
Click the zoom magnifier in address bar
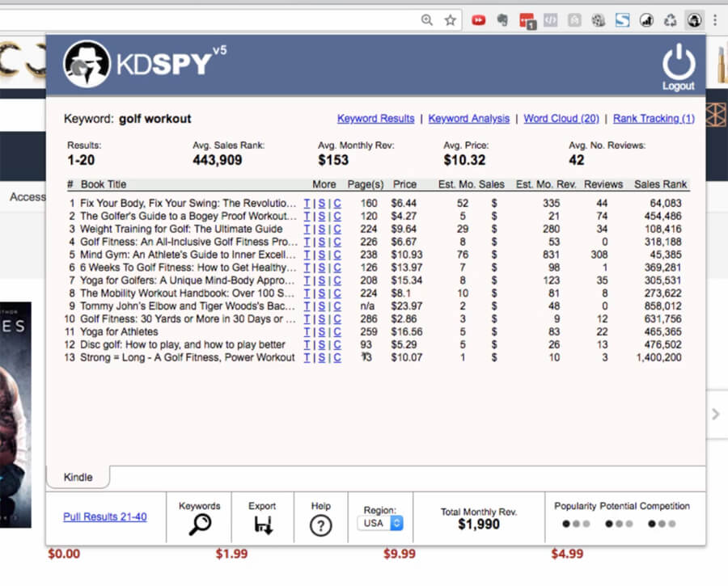pos(426,20)
